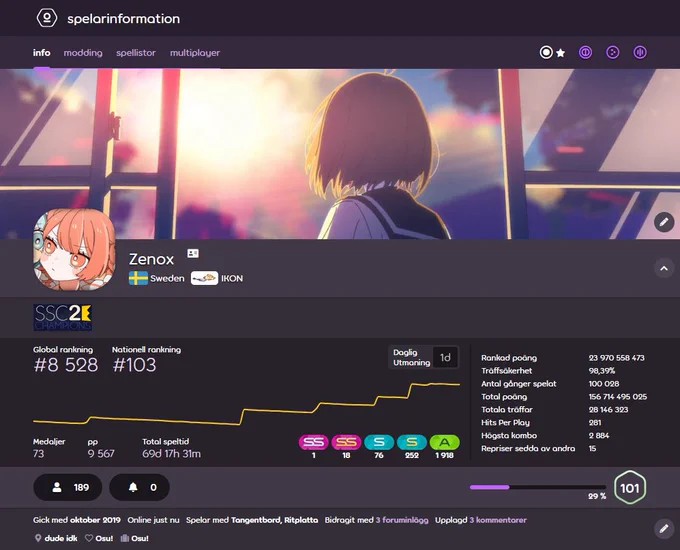Viewport: 680px width, 550px height.
Task: Open the user card icon beside Zenox
Action: pyautogui.click(x=193, y=253)
